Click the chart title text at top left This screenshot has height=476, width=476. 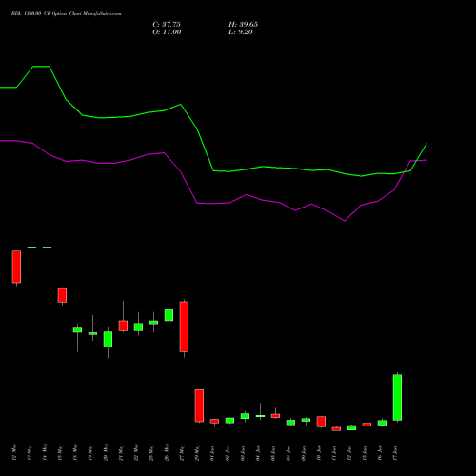pyautogui.click(x=66, y=14)
